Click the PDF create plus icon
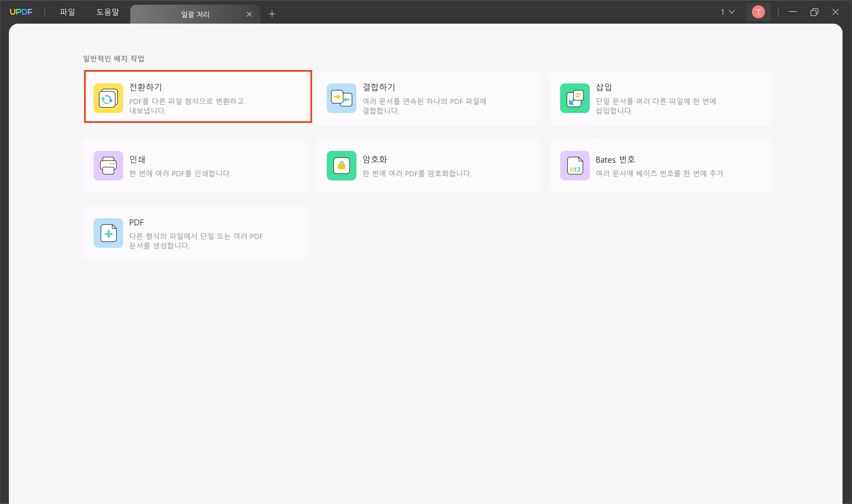 point(108,233)
